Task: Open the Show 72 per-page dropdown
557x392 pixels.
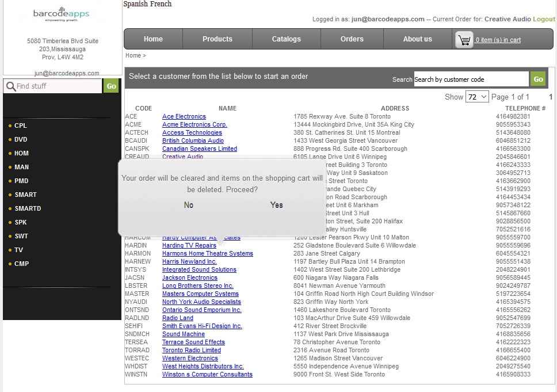Action: pos(477,97)
